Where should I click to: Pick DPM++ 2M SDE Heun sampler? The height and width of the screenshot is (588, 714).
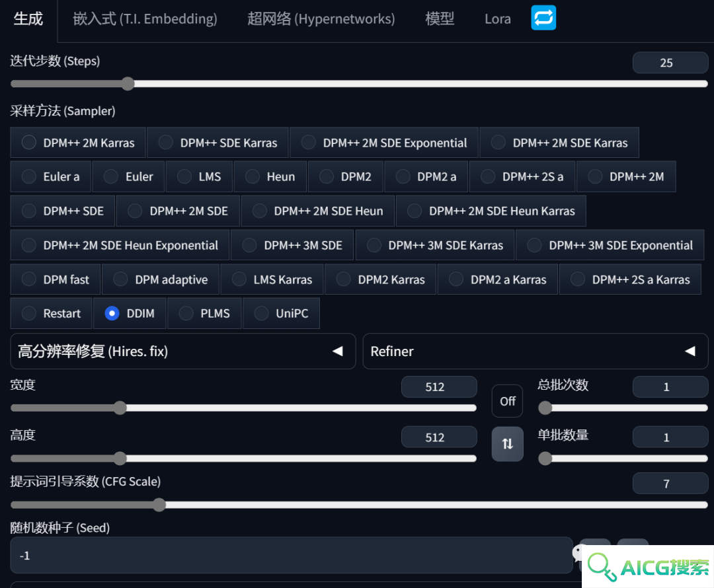(317, 211)
